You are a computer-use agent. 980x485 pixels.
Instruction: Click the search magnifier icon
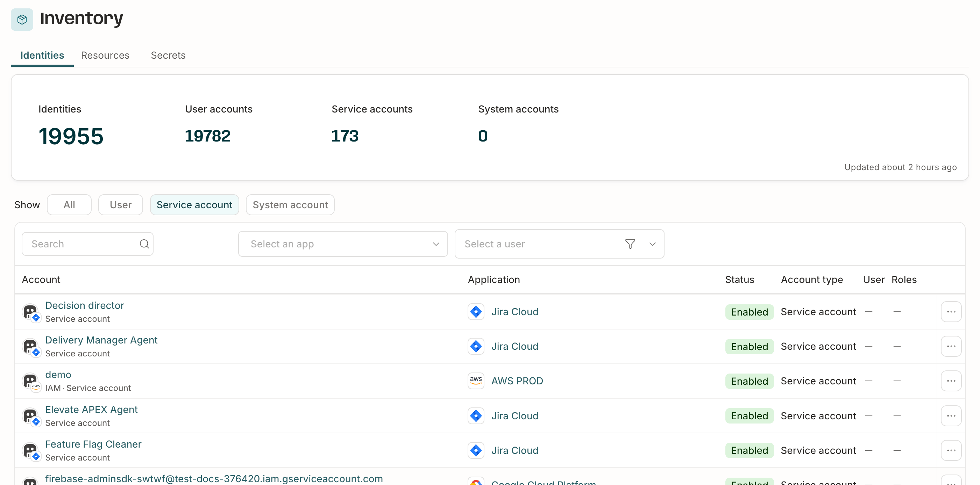[x=144, y=244]
